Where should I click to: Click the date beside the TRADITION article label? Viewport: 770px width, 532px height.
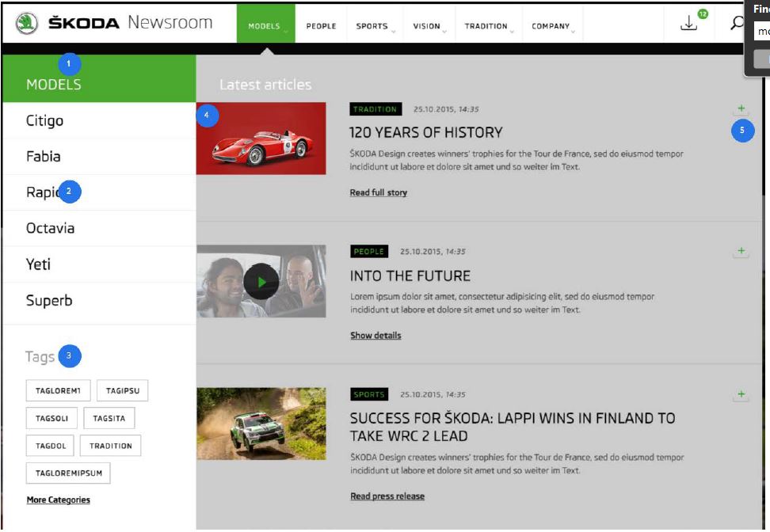(x=446, y=109)
